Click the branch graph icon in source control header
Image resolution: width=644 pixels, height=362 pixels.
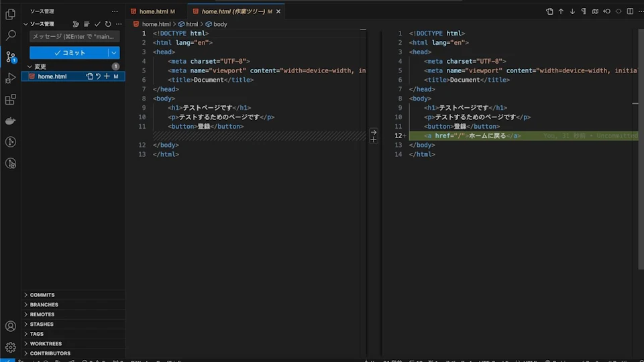tap(76, 24)
